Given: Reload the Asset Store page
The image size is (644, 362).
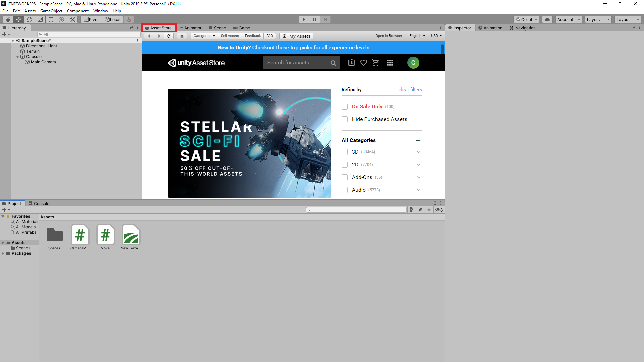Looking at the screenshot, I should tap(169, 36).
